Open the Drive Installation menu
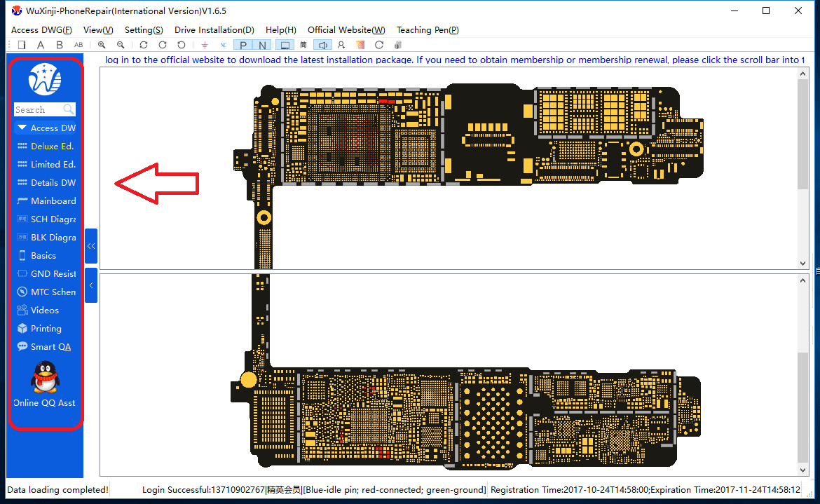 click(x=214, y=30)
